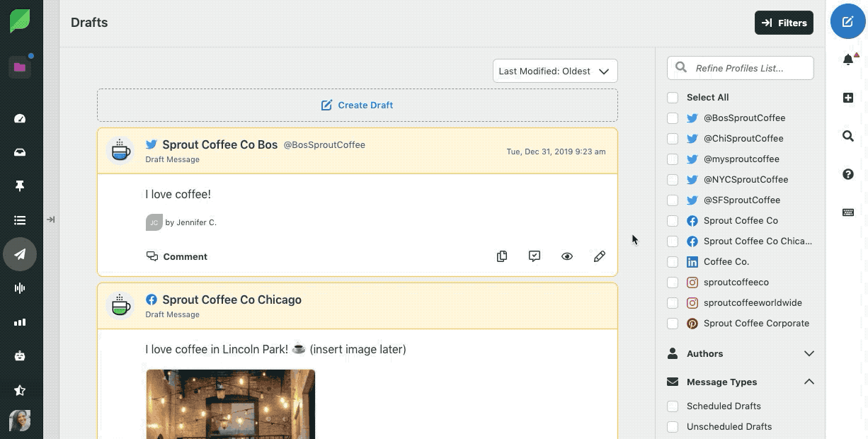Check the Sprout Coffee Corporate profile
The width and height of the screenshot is (868, 439).
(x=673, y=324)
